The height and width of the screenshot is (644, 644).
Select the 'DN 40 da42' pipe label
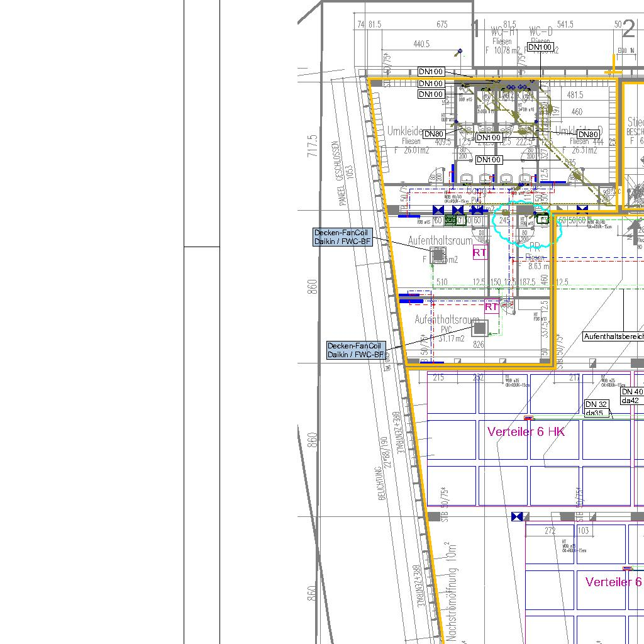[633, 396]
